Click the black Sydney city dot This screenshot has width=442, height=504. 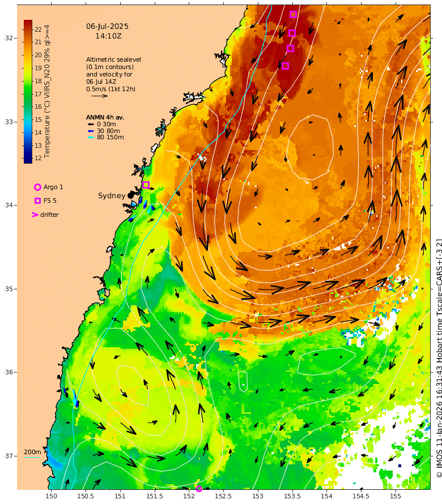click(x=130, y=195)
